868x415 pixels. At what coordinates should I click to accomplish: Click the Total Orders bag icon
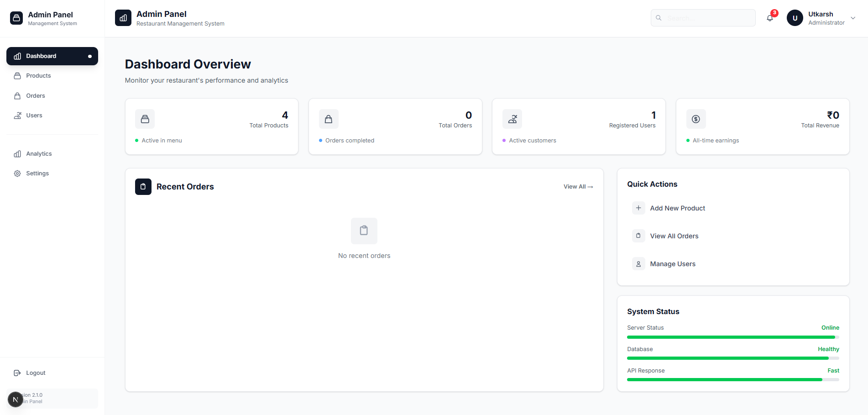pos(328,119)
